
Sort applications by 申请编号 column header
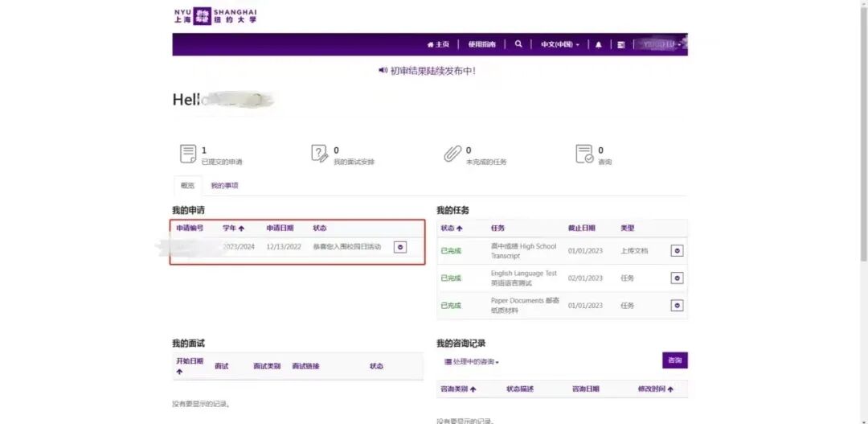coord(190,228)
